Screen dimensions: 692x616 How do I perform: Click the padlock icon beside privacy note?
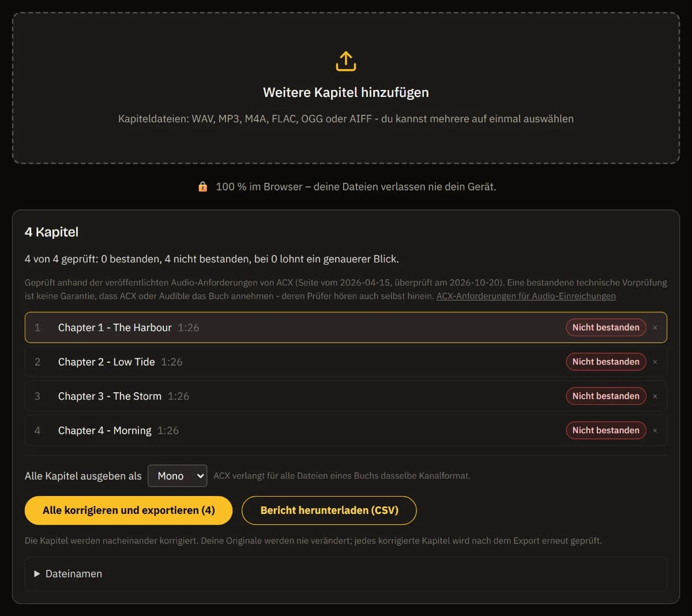(x=202, y=186)
